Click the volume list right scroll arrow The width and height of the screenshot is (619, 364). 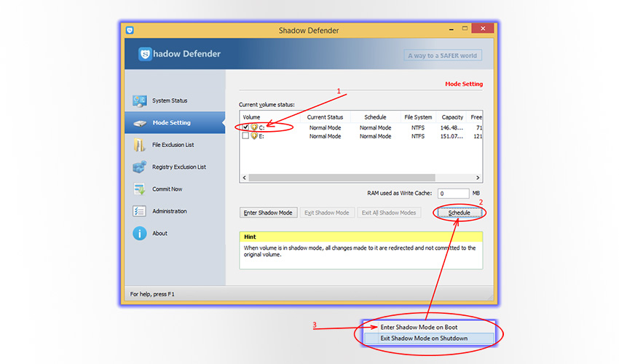click(478, 178)
